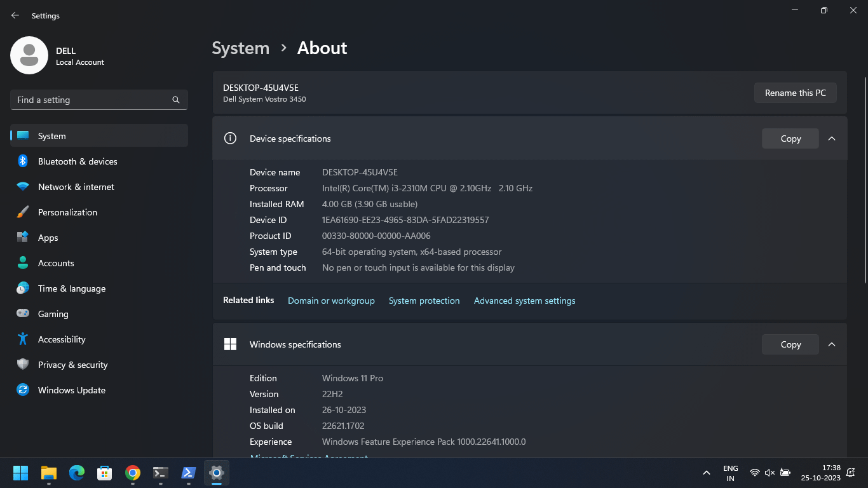Open the Gaming controller icon in sidebar
Image resolution: width=868 pixels, height=488 pixels.
coord(22,314)
